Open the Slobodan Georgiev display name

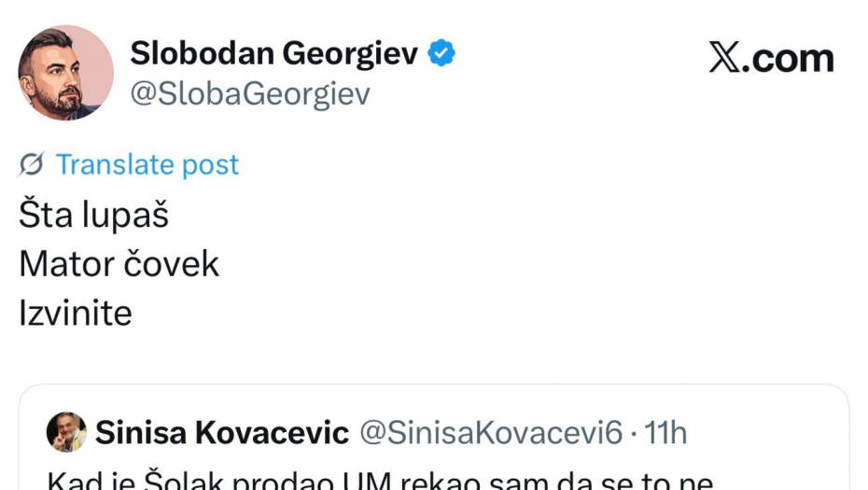coord(273,54)
